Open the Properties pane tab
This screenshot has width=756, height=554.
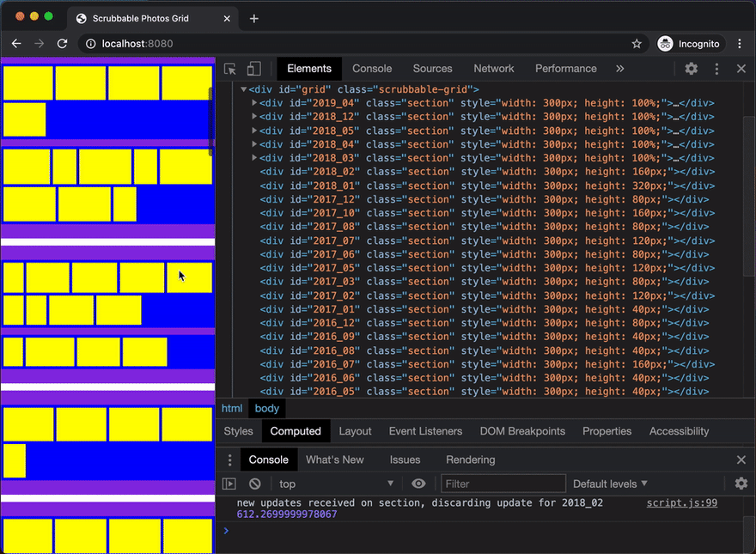pos(607,431)
